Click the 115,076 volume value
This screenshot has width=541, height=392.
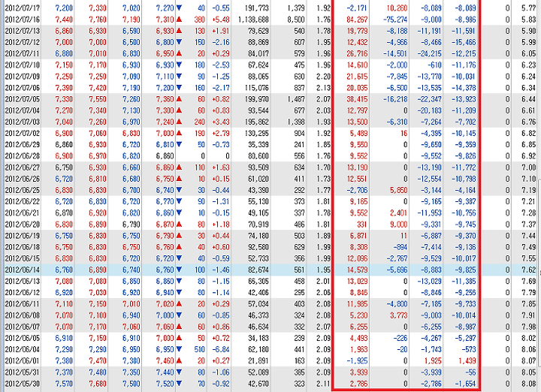pos(257,88)
